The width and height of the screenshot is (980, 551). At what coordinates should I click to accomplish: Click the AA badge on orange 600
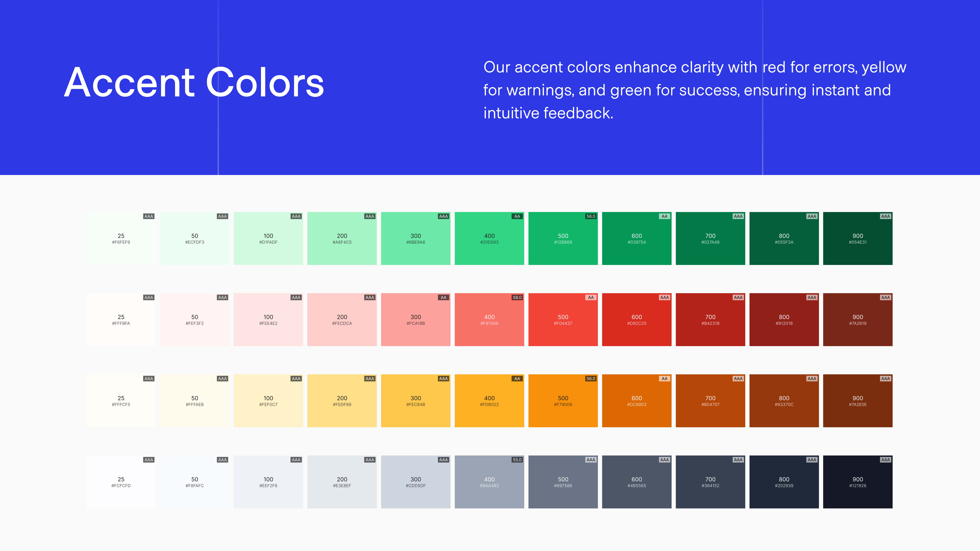pyautogui.click(x=665, y=379)
